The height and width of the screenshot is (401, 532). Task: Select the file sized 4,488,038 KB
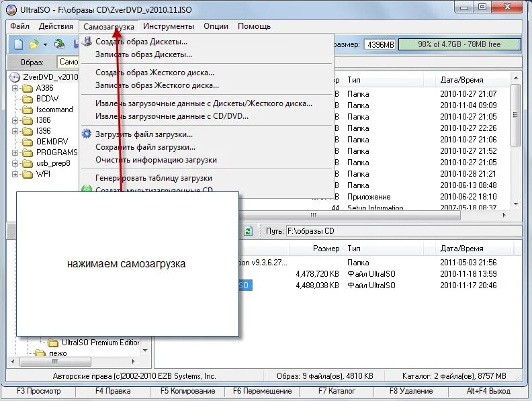(x=380, y=285)
